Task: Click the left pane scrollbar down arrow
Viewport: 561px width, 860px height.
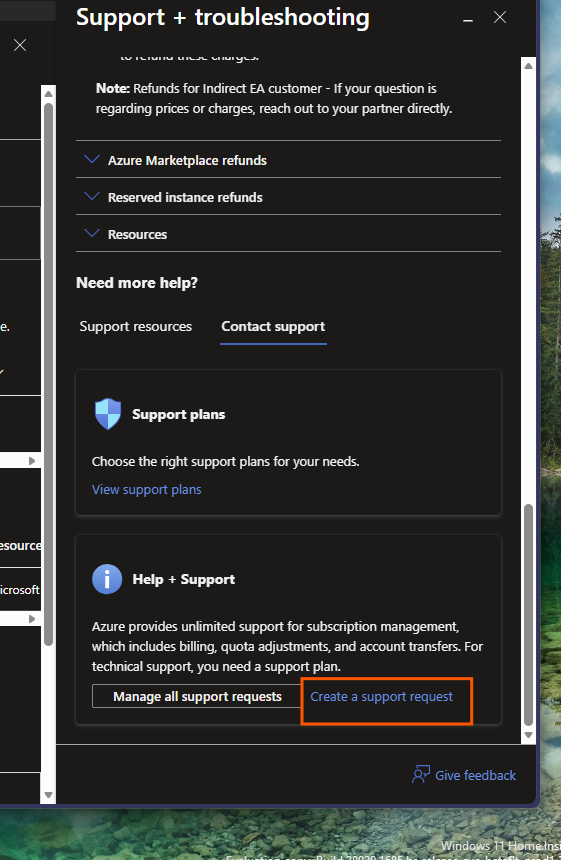Action: tap(48, 795)
